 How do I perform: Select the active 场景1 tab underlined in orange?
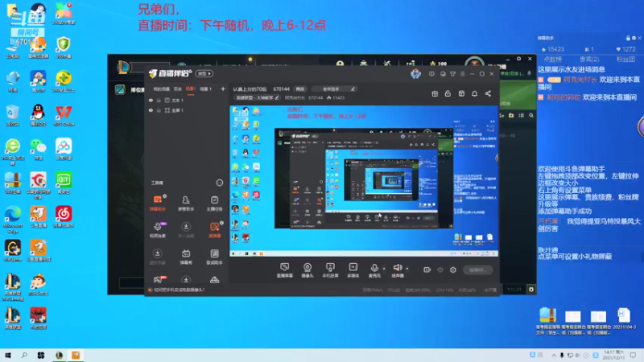[x=191, y=88]
